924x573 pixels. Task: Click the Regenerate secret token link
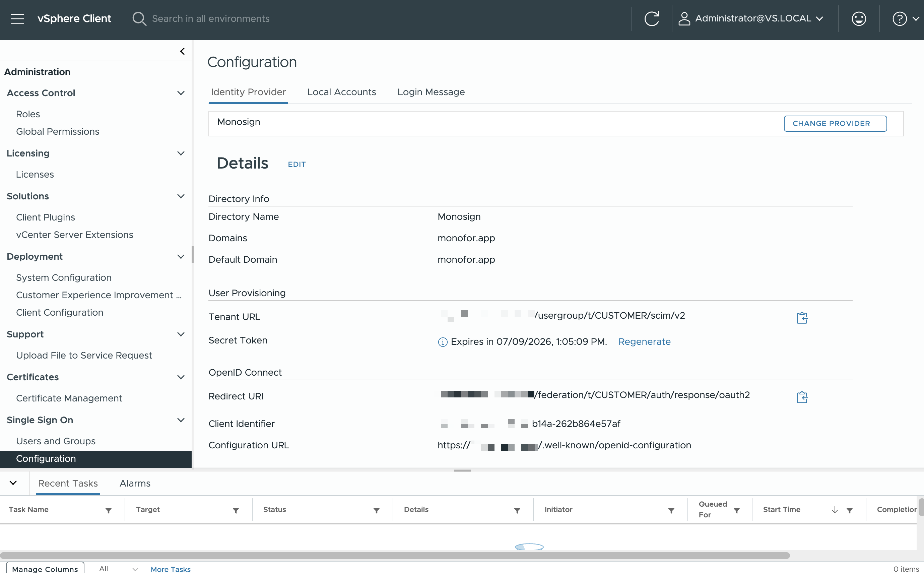click(x=644, y=341)
